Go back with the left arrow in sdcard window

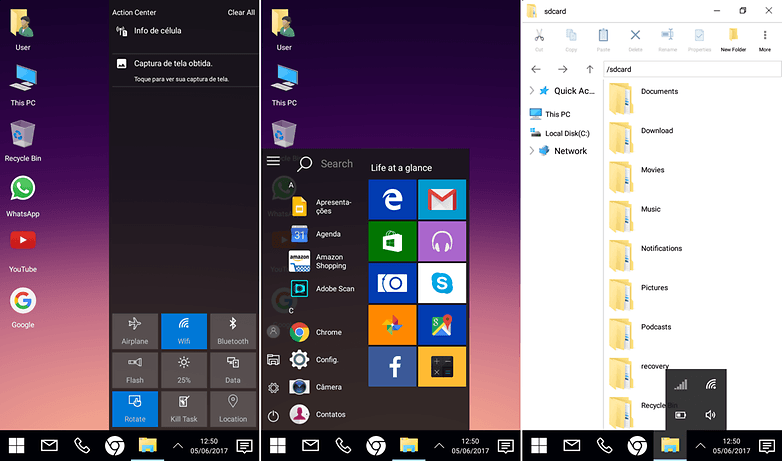click(536, 69)
